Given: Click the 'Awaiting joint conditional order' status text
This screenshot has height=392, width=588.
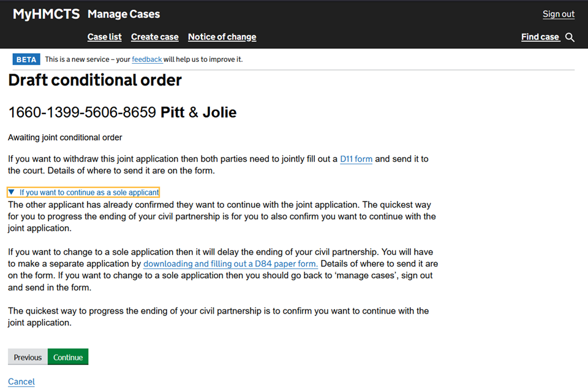Looking at the screenshot, I should [65, 138].
